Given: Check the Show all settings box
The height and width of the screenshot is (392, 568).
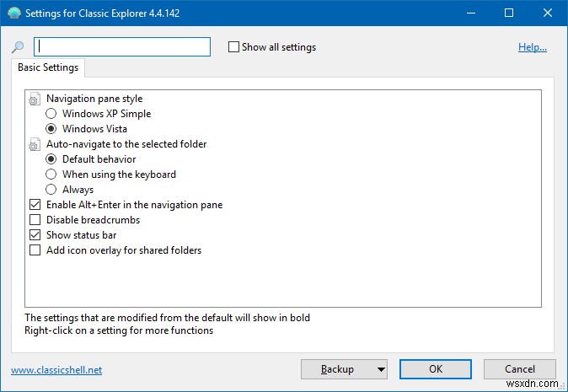Looking at the screenshot, I should click(x=233, y=47).
